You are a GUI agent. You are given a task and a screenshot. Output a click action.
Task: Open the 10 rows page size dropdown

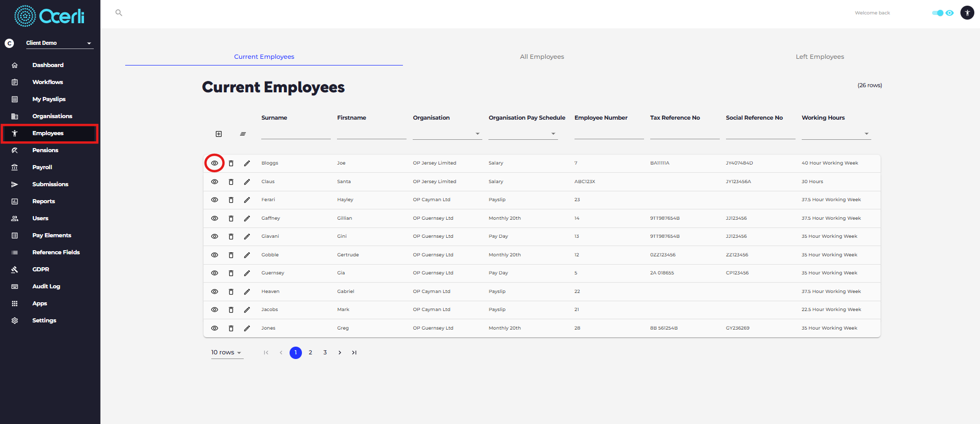click(227, 352)
